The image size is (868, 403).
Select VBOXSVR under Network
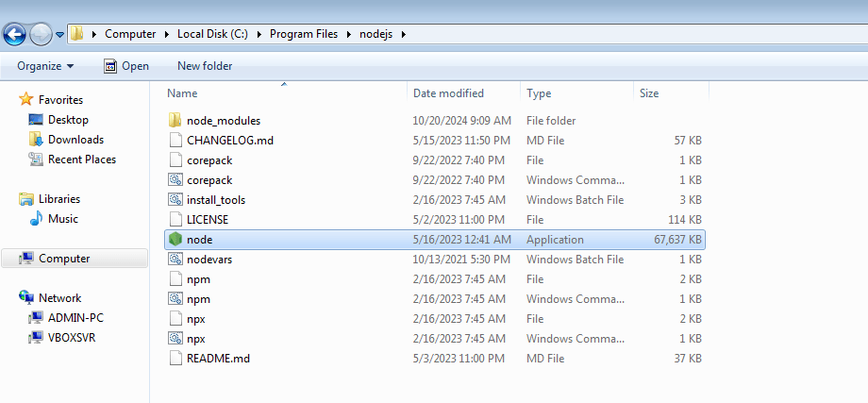click(x=72, y=338)
